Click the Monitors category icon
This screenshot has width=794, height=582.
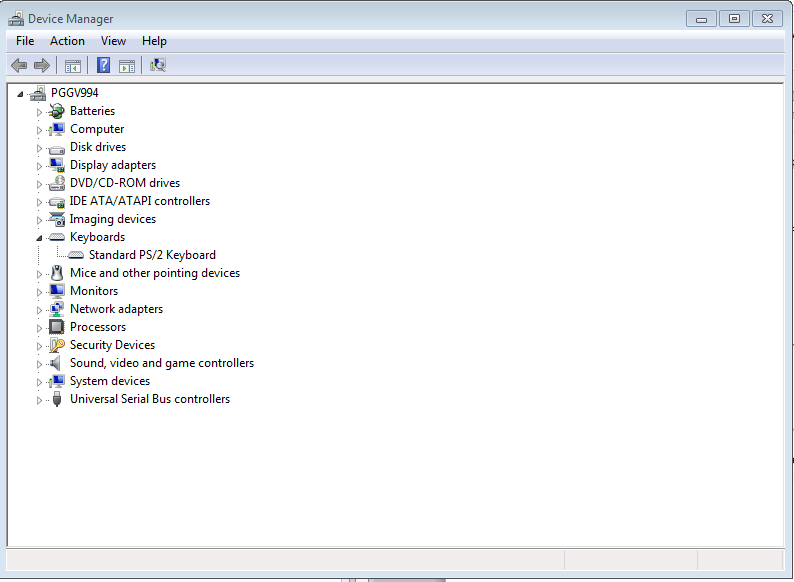coord(57,291)
